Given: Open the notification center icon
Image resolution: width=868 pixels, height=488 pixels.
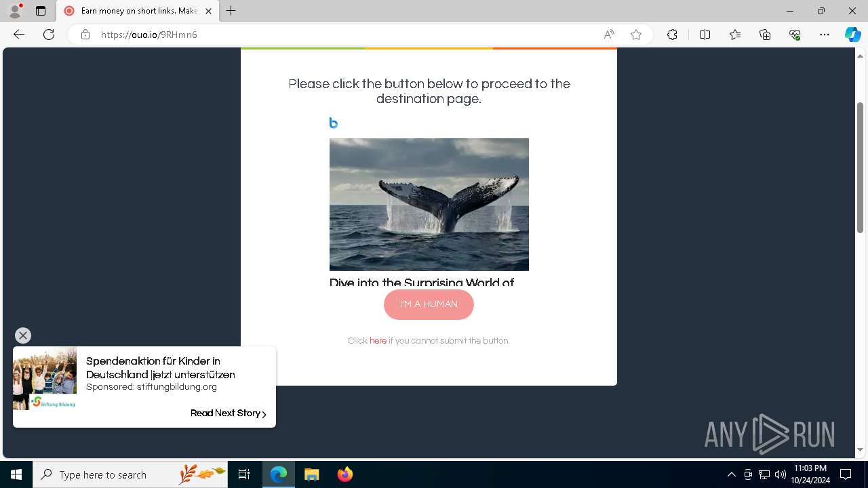Looking at the screenshot, I should point(846,474).
